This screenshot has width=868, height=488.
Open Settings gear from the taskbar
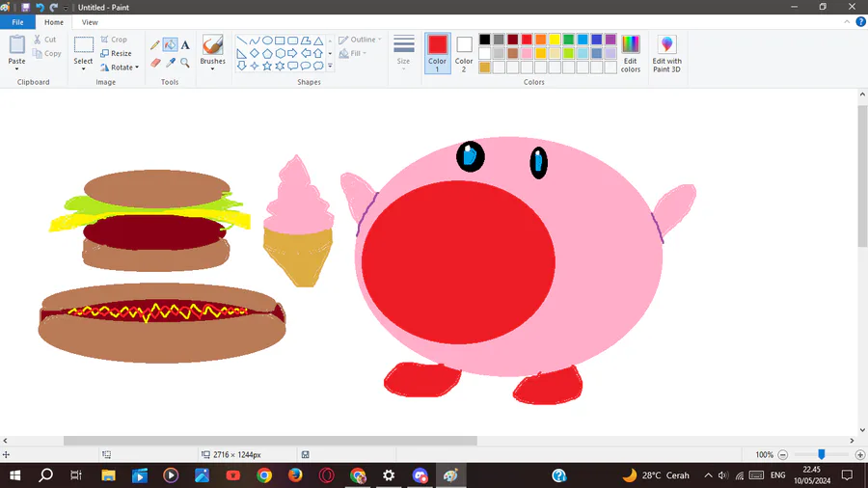pos(390,475)
